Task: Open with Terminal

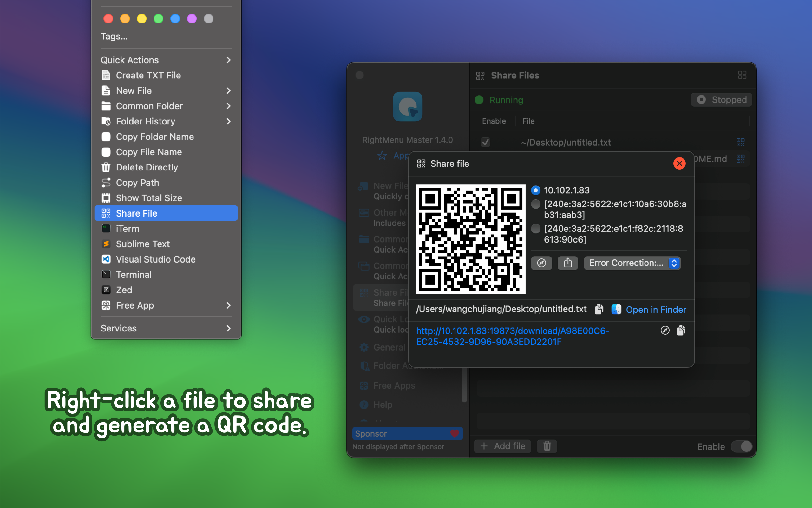Action: point(166,275)
